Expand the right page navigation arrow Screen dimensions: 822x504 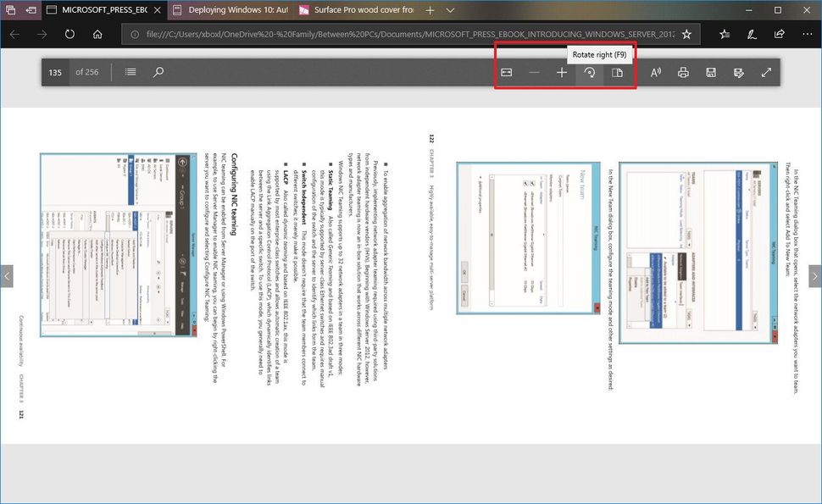click(x=814, y=276)
